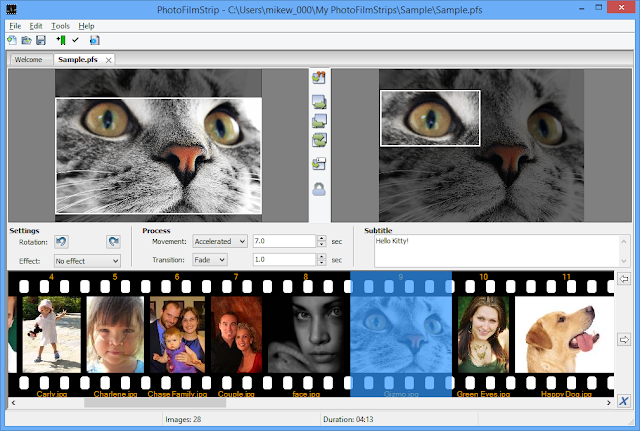Rotate image clockwise in Settings
Viewport: 640px width, 431px height.
point(113,242)
